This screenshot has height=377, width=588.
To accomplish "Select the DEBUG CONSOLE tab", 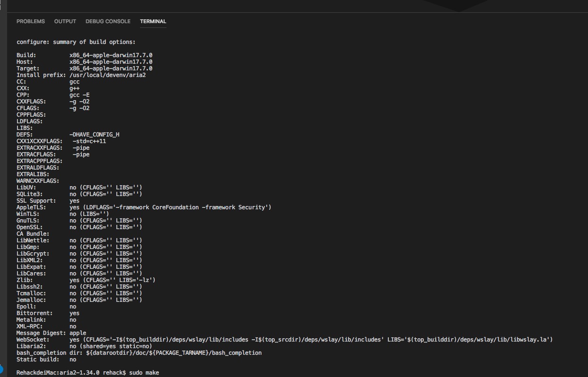I will click(108, 21).
